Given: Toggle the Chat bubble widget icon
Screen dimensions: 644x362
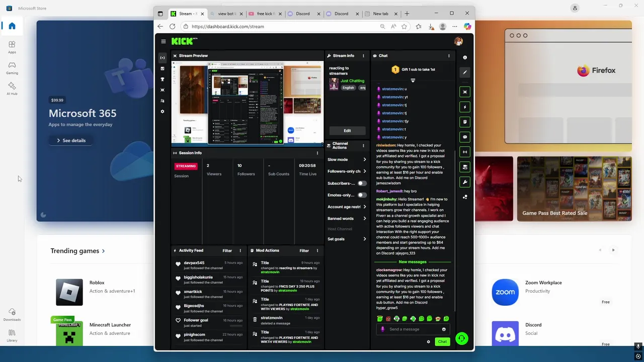Looking at the screenshot, I should click(x=465, y=137).
